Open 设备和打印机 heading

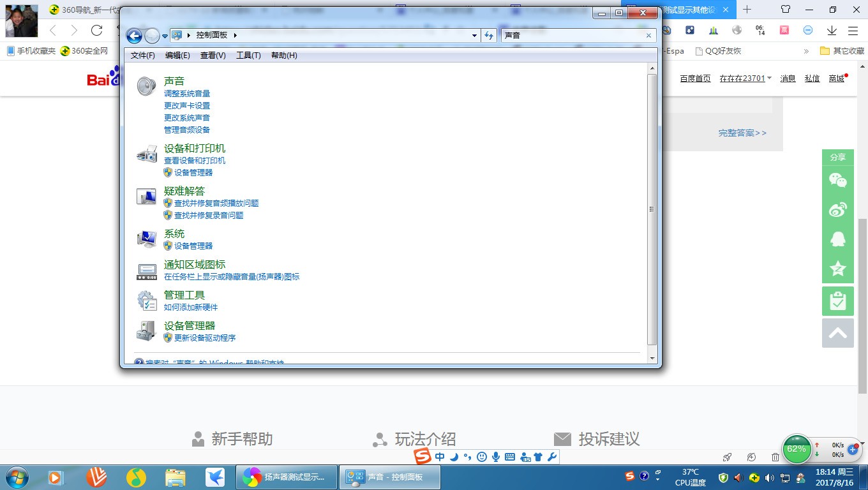[x=195, y=149]
